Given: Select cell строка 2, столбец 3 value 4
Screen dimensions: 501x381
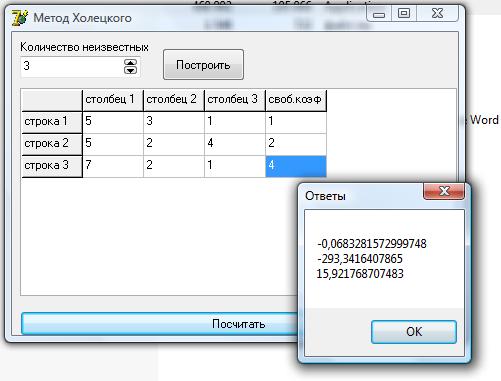Looking at the screenshot, I should 235,144.
